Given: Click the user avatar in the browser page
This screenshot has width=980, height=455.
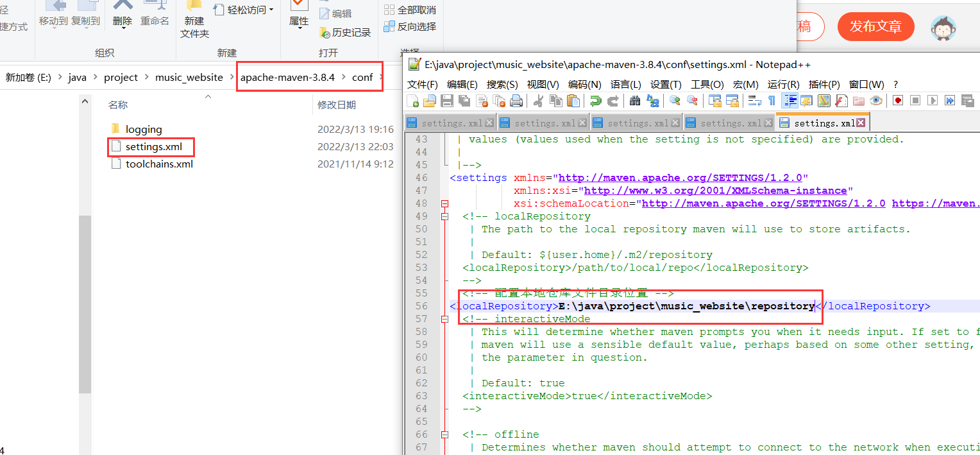Looking at the screenshot, I should [943, 28].
